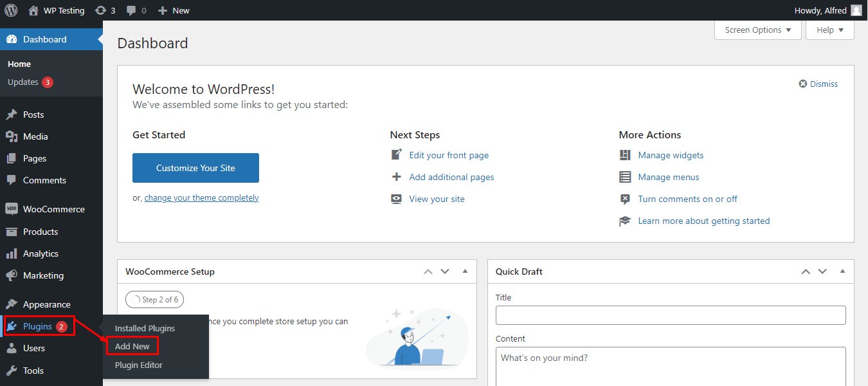868x386 pixels.
Task: Click Alfred's user avatar
Action: 856,10
